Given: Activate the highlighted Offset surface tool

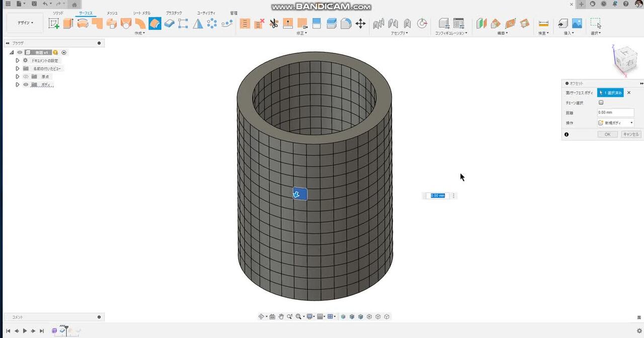Looking at the screenshot, I should point(155,23).
